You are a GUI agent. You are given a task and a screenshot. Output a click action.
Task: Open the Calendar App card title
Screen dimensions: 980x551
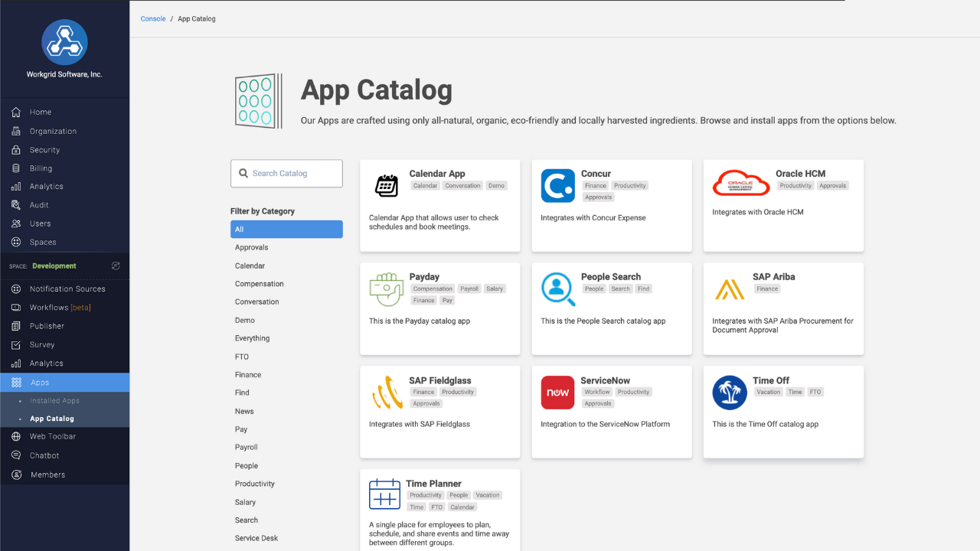(437, 174)
